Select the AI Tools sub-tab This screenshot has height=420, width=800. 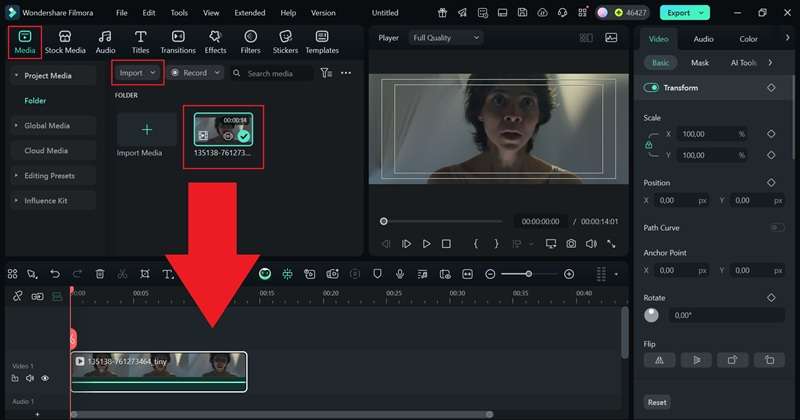pyautogui.click(x=744, y=63)
